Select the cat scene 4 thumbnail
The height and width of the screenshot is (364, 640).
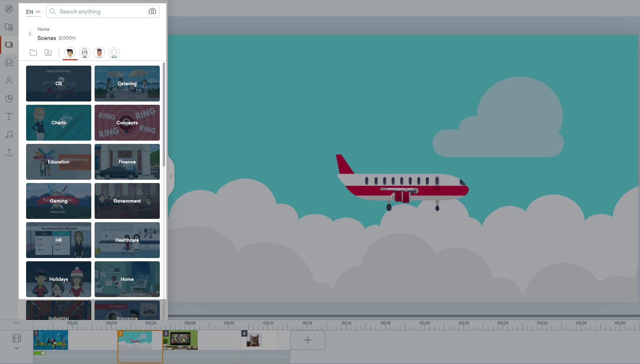point(253,340)
